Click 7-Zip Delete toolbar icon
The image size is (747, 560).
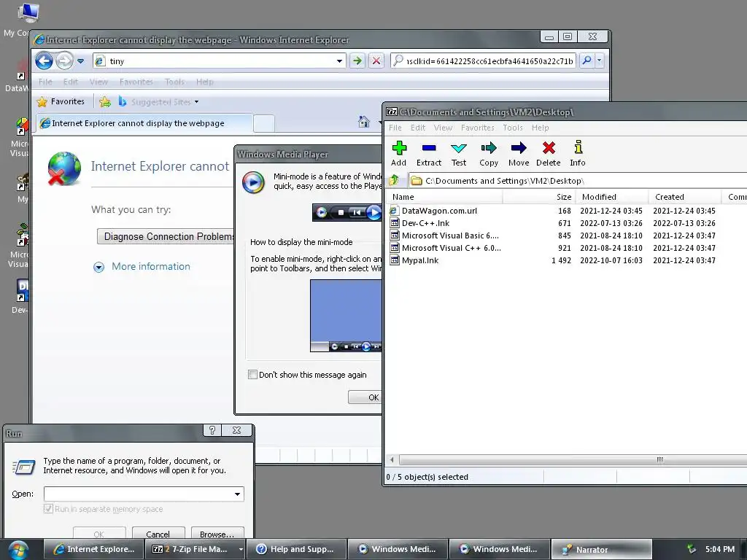coord(549,154)
